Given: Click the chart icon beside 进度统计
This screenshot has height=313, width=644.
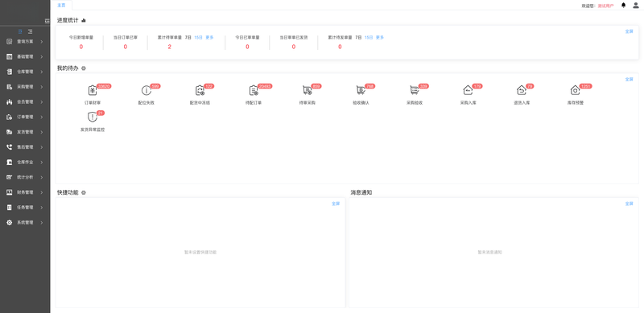Looking at the screenshot, I should [x=84, y=20].
